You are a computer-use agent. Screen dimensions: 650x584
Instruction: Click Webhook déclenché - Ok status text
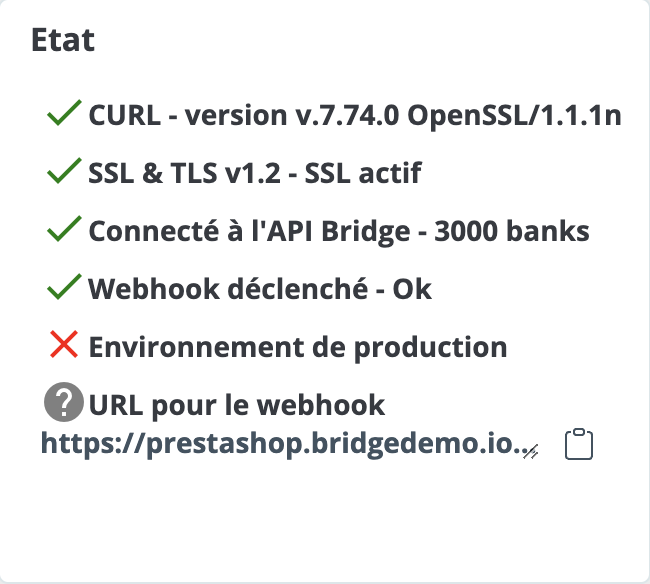tap(260, 289)
